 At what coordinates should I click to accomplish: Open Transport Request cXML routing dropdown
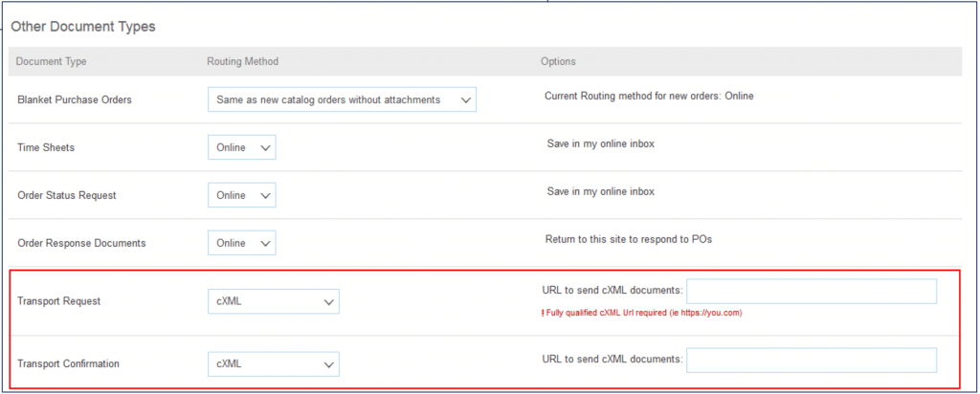[x=274, y=301]
